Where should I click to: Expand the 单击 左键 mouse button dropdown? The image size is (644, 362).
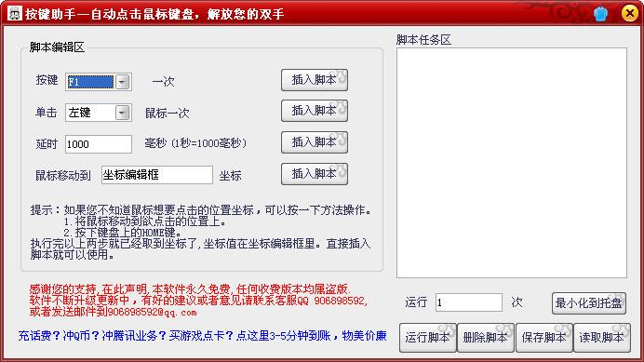123,113
